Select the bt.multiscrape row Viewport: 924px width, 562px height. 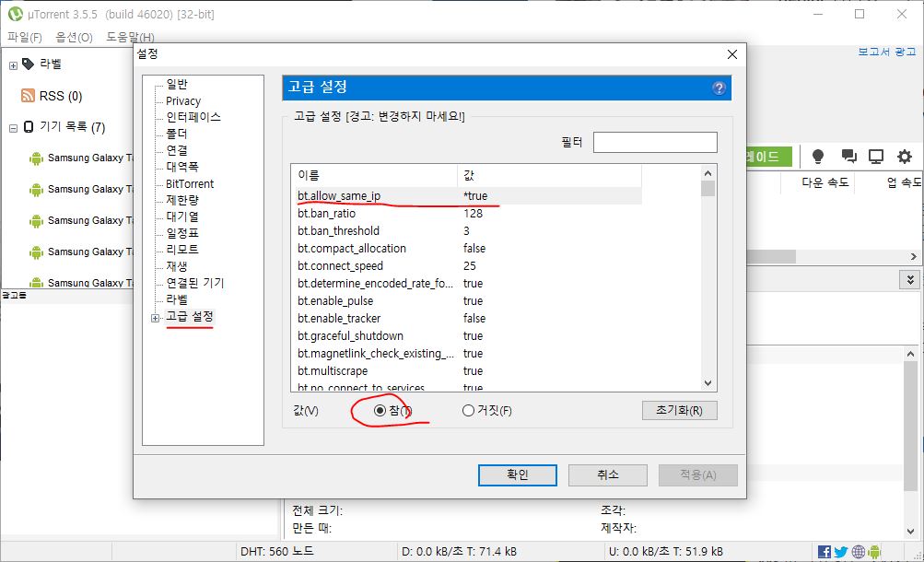(x=467, y=370)
